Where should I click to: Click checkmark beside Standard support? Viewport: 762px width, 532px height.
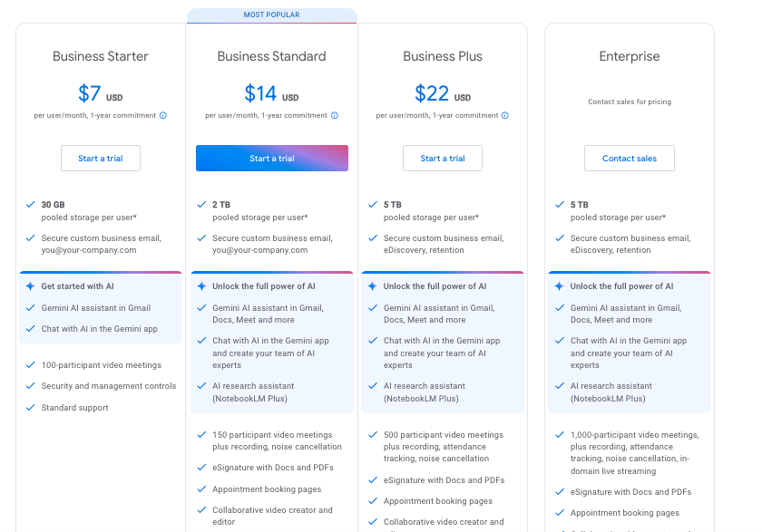pyautogui.click(x=31, y=408)
